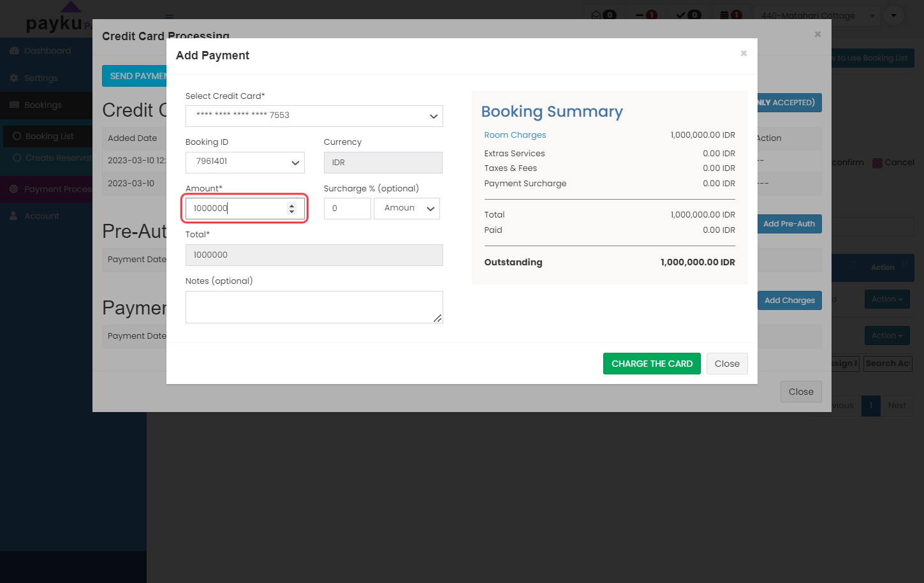Click the Account user icon
Screen dimensions: 924x583
(13, 216)
